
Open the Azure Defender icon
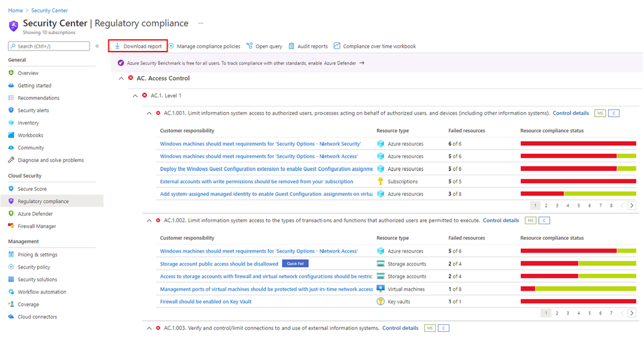coord(11,213)
